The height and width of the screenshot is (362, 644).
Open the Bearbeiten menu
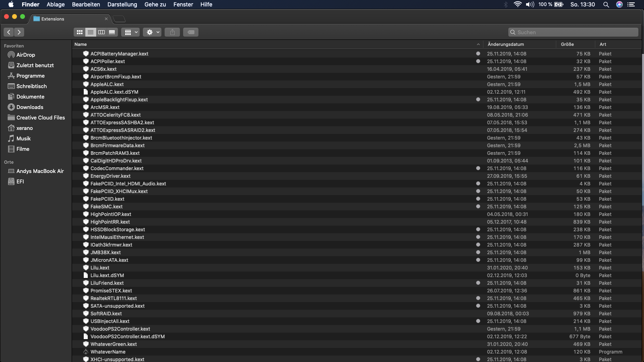tap(86, 4)
